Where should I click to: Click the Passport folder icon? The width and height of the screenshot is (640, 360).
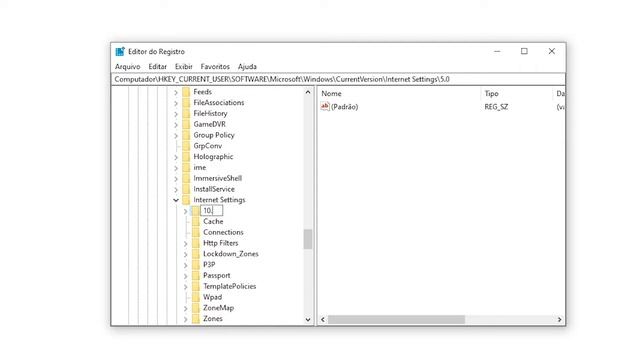pos(196,276)
